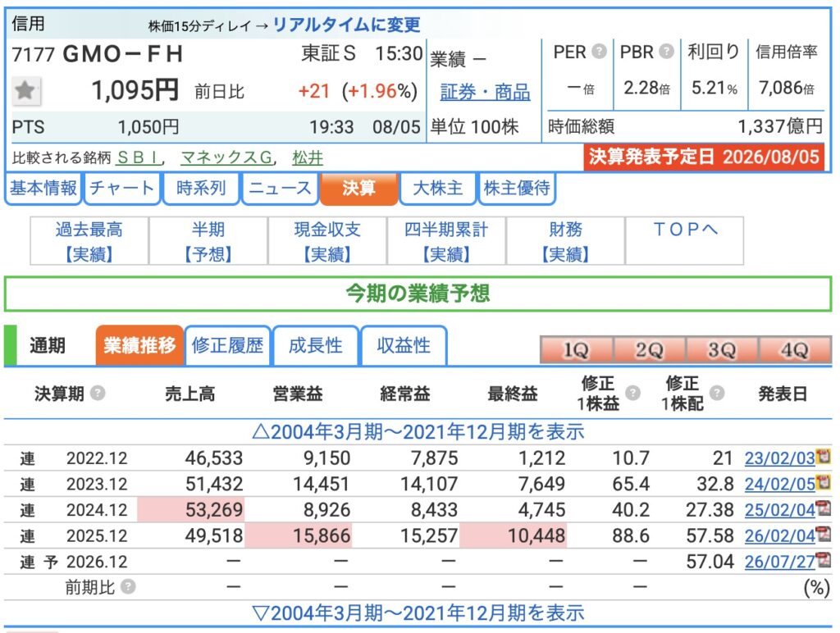The height and width of the screenshot is (633, 840).
Task: Select the dividend yield 5.21%
Action: click(x=714, y=87)
